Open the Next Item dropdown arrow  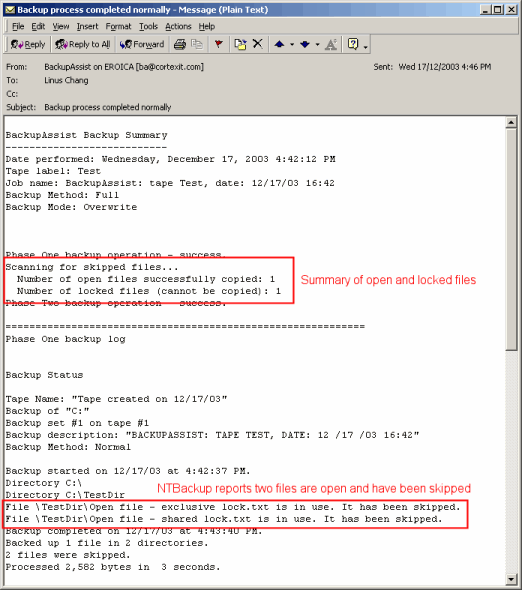(317, 44)
